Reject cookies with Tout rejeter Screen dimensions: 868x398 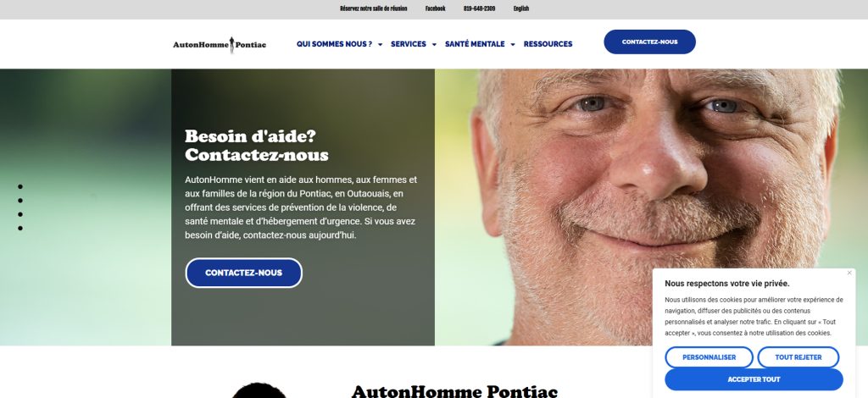pyautogui.click(x=798, y=357)
